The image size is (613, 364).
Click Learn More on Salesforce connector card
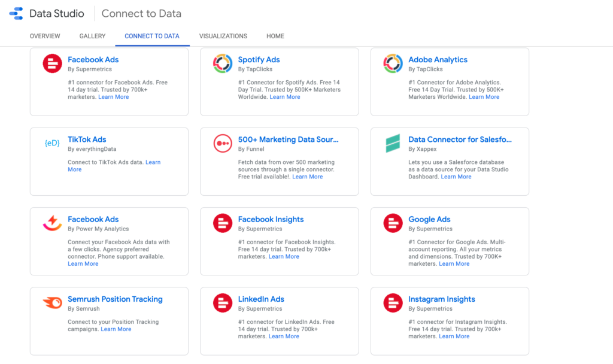(x=456, y=177)
